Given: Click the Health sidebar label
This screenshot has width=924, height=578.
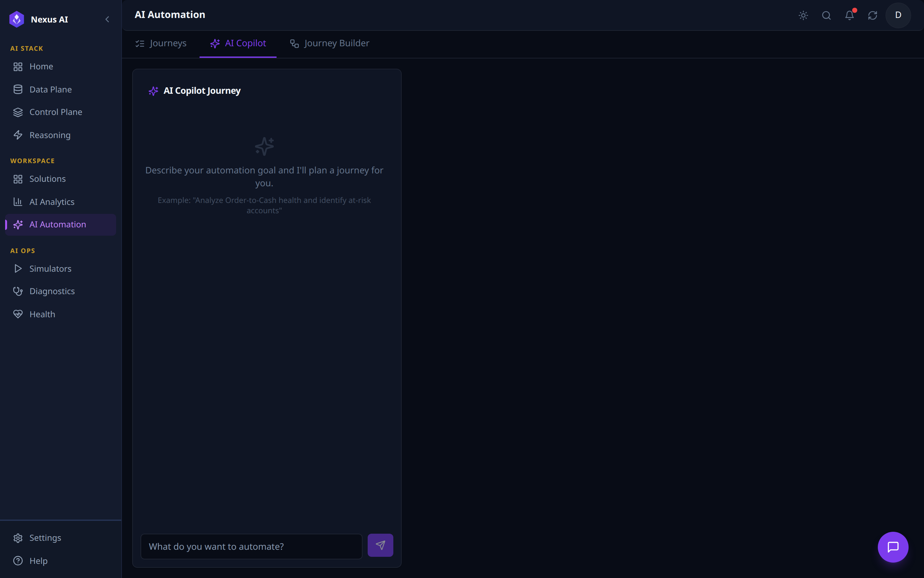Looking at the screenshot, I should click(x=42, y=314).
